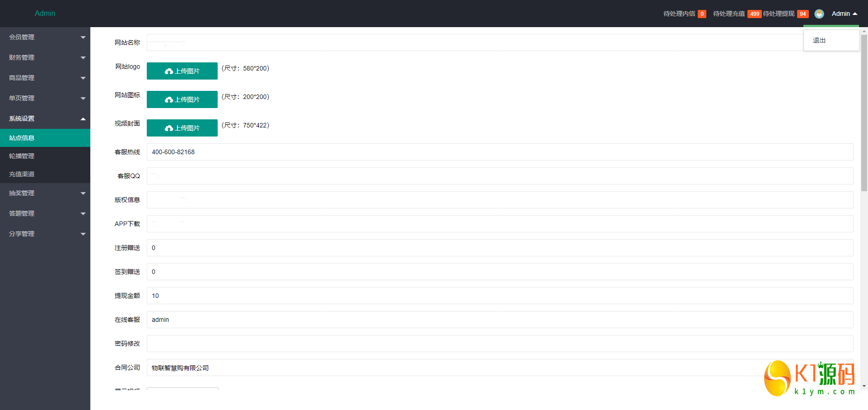The image size is (868, 410).
Task: Focus the 密码修改 input field
Action: point(500,344)
